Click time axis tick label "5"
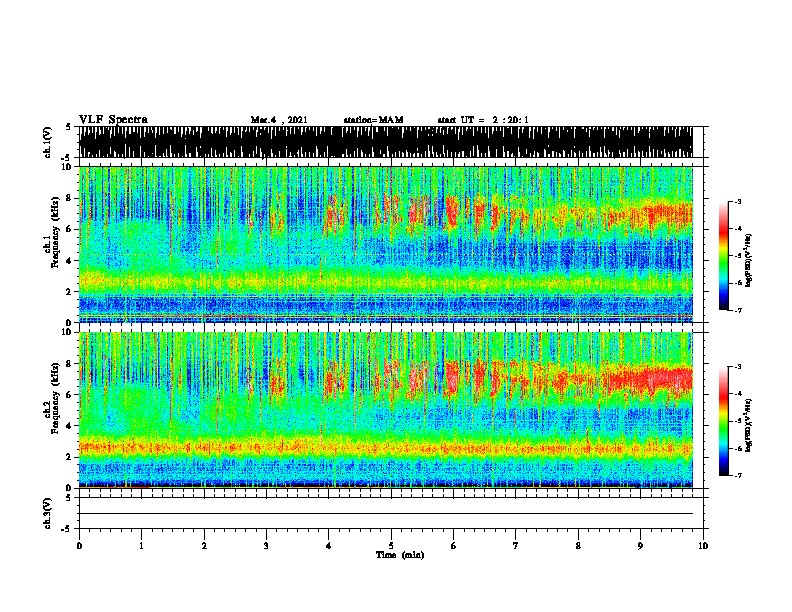 click(391, 546)
